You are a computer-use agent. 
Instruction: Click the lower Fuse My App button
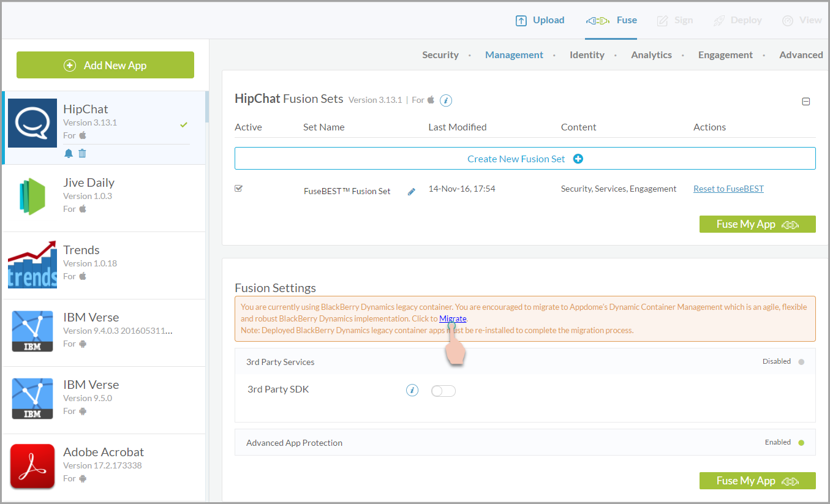point(757,481)
